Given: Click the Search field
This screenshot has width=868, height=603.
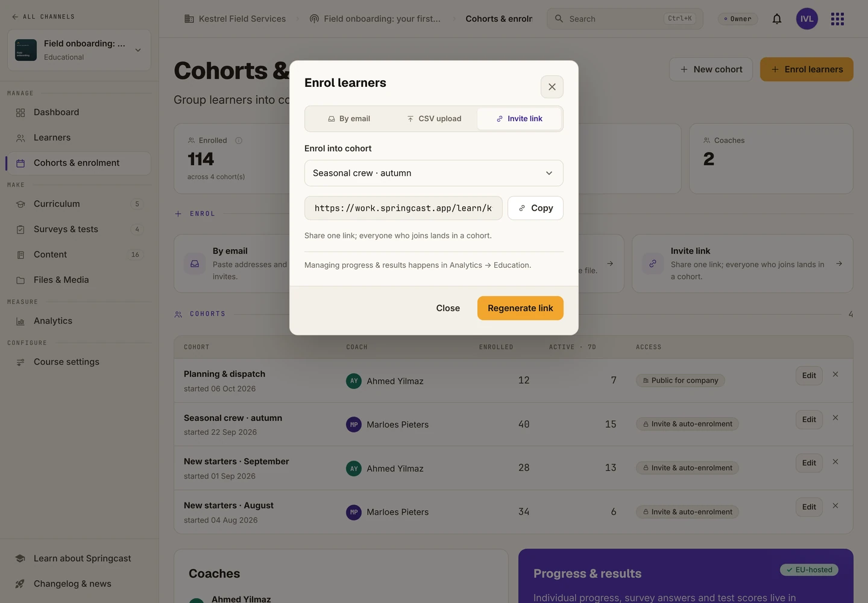Looking at the screenshot, I should [x=624, y=19].
